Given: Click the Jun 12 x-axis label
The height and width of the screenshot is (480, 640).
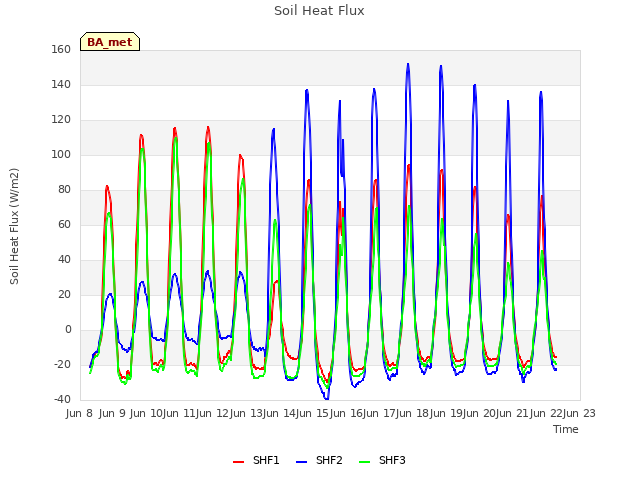Looking at the screenshot, I should (x=212, y=413).
